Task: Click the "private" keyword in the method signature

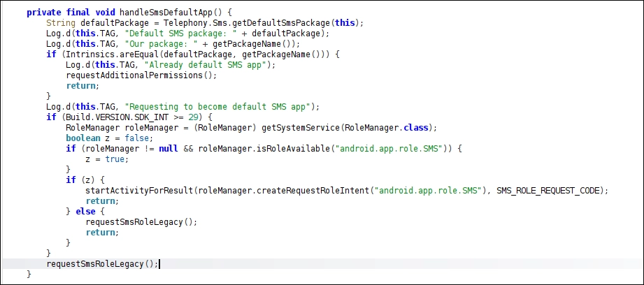Action: coord(44,13)
